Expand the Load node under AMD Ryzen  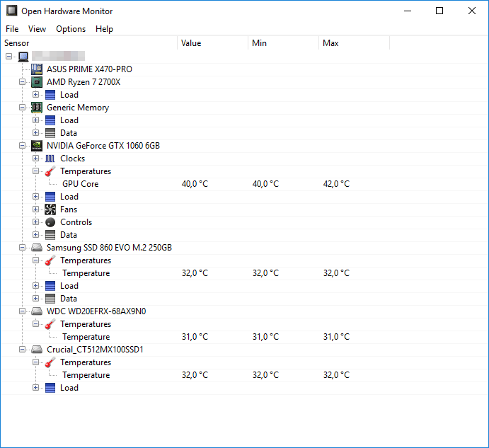coord(35,95)
